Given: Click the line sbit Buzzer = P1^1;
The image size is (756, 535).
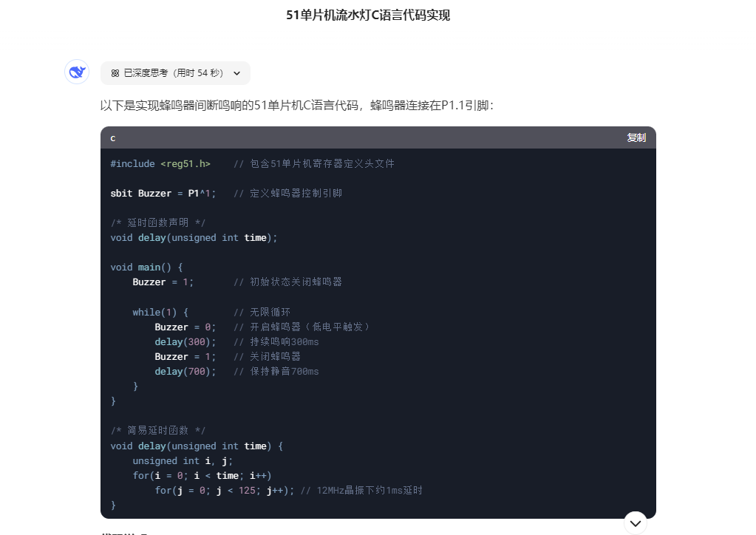Looking at the screenshot, I should tap(163, 194).
